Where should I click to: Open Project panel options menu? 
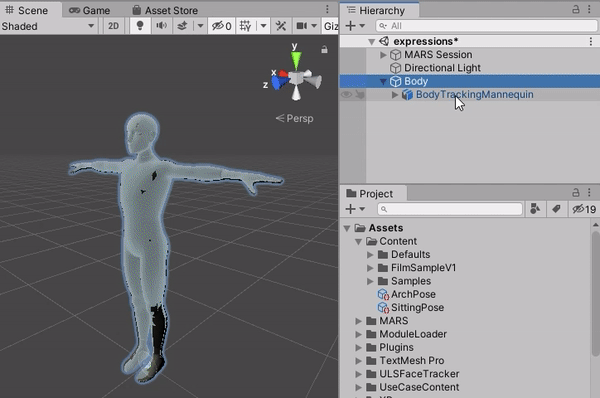[589, 192]
